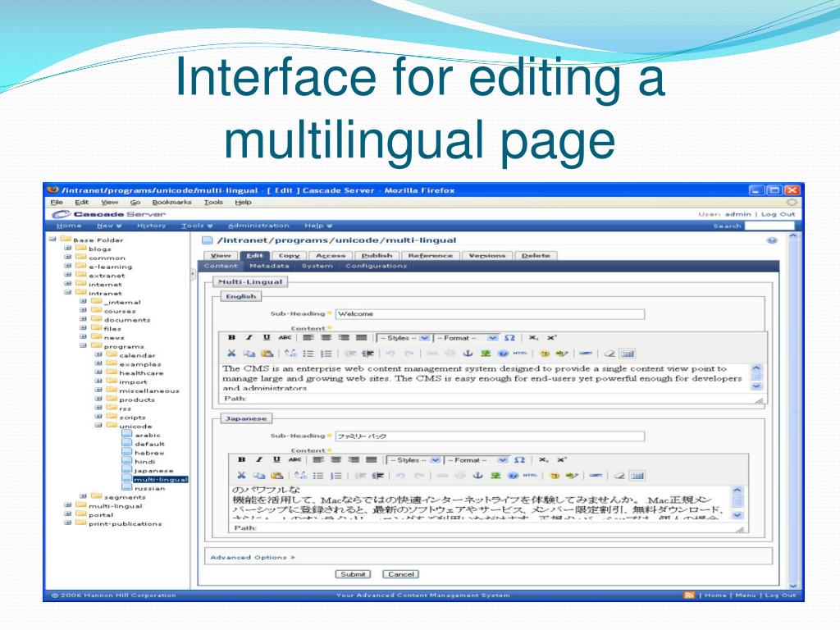Image resolution: width=840 pixels, height=630 pixels.
Task: Click the English Sub-Heading field containing Welcome
Action: point(490,313)
